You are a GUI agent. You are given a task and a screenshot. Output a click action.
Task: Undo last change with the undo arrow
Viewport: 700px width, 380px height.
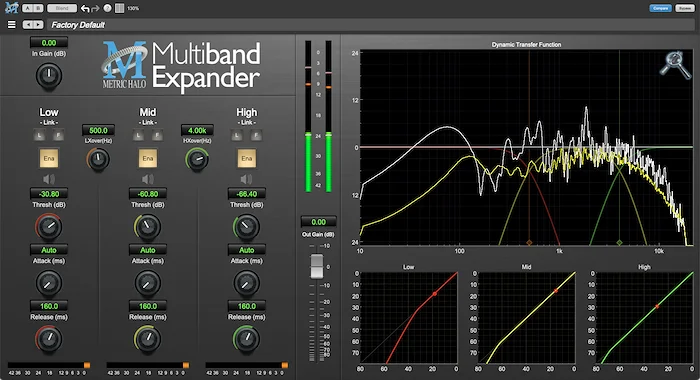click(85, 8)
